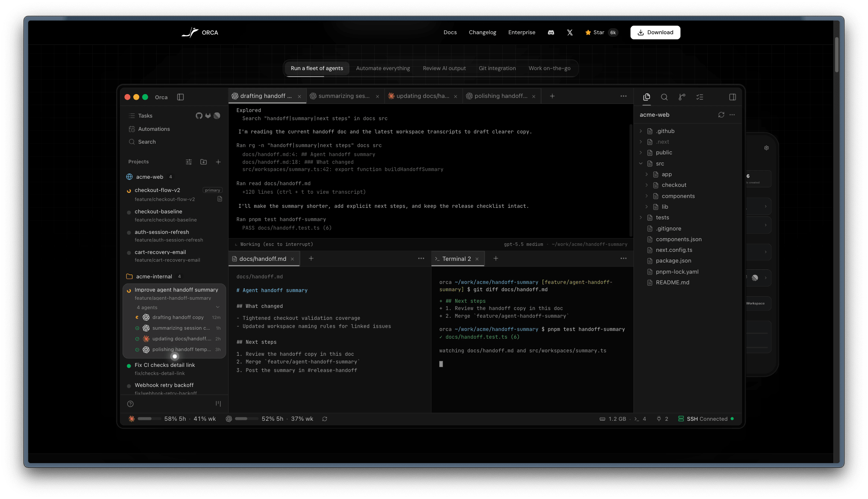
Task: Click the SSH Connected status indicator
Action: click(706, 419)
